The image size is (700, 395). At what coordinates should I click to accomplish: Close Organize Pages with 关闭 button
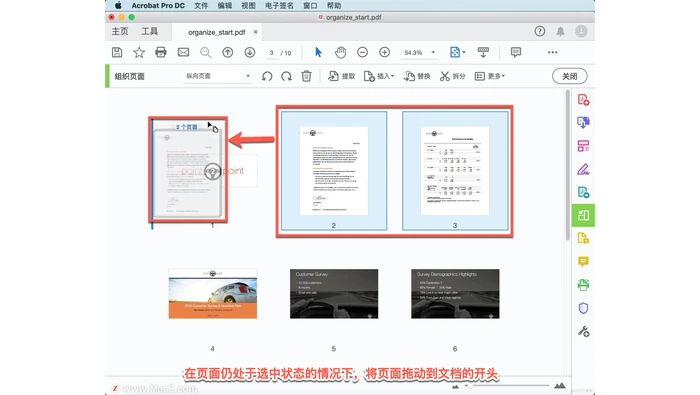click(x=570, y=76)
